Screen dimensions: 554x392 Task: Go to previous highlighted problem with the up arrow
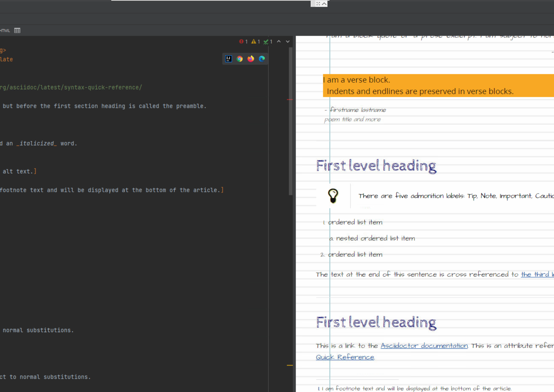coord(278,42)
